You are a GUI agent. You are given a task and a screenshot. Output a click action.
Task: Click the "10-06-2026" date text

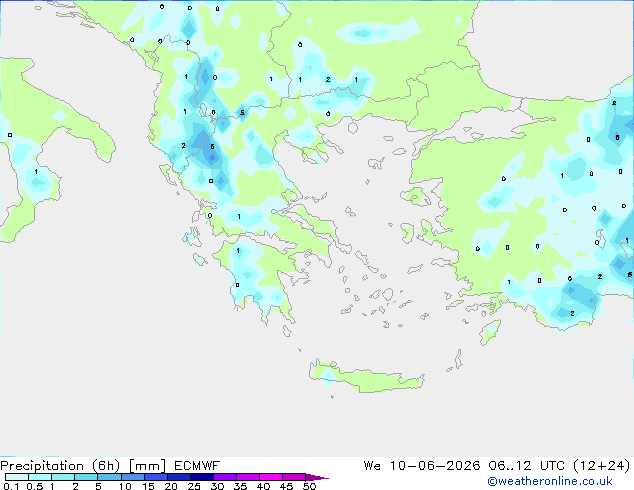click(435, 466)
